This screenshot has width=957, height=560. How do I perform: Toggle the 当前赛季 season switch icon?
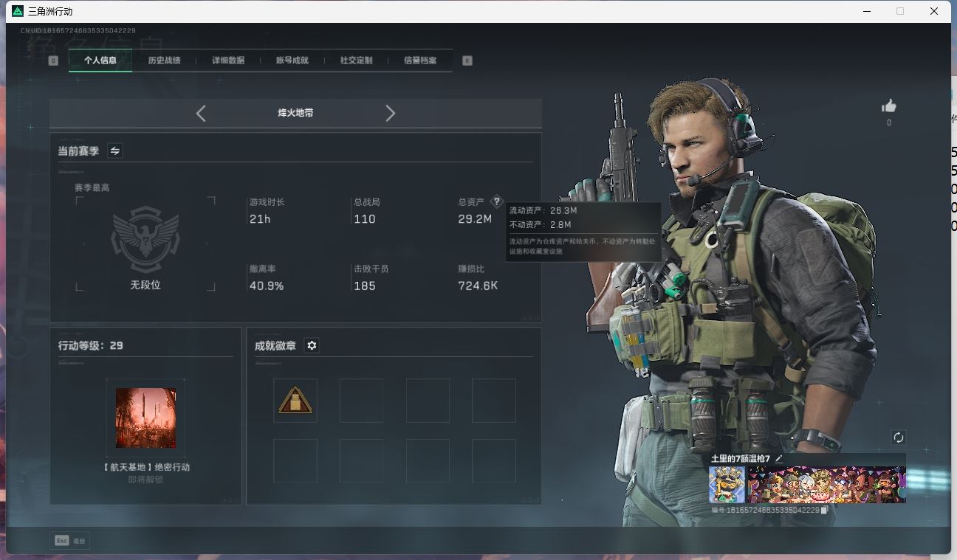pos(115,151)
